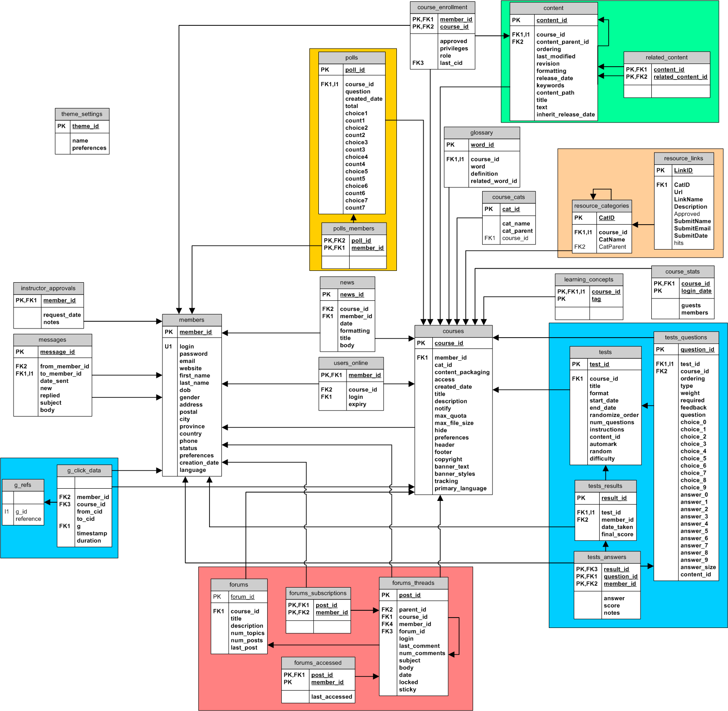Click request_date field in instructor_approvals
Image resolution: width=728 pixels, height=711 pixels.
(x=62, y=315)
